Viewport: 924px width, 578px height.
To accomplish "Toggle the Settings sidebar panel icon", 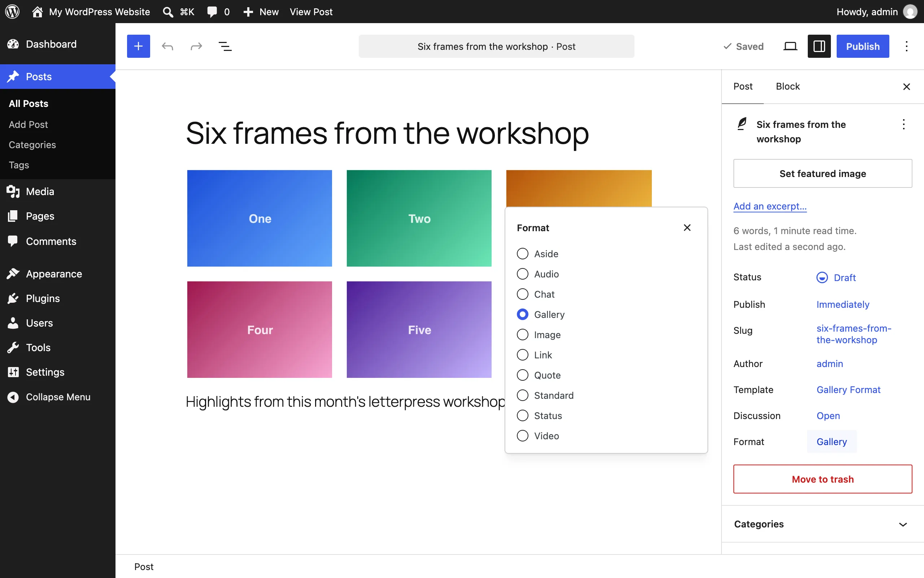I will click(819, 46).
